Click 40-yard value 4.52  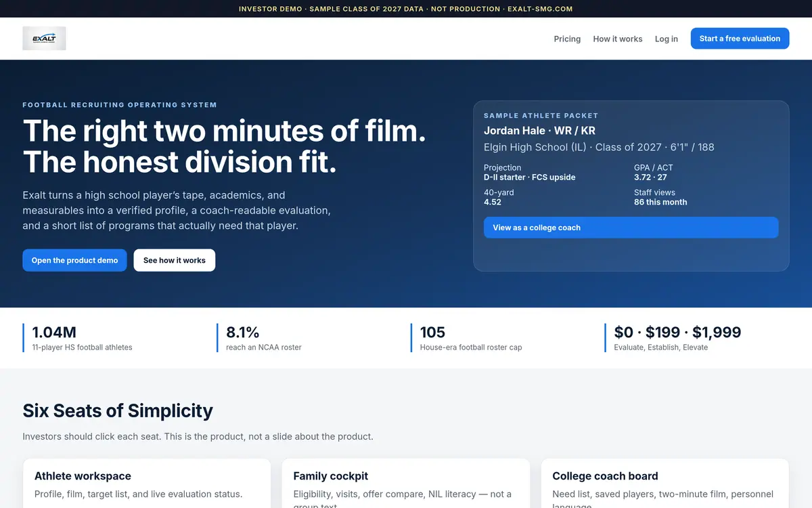tap(493, 202)
